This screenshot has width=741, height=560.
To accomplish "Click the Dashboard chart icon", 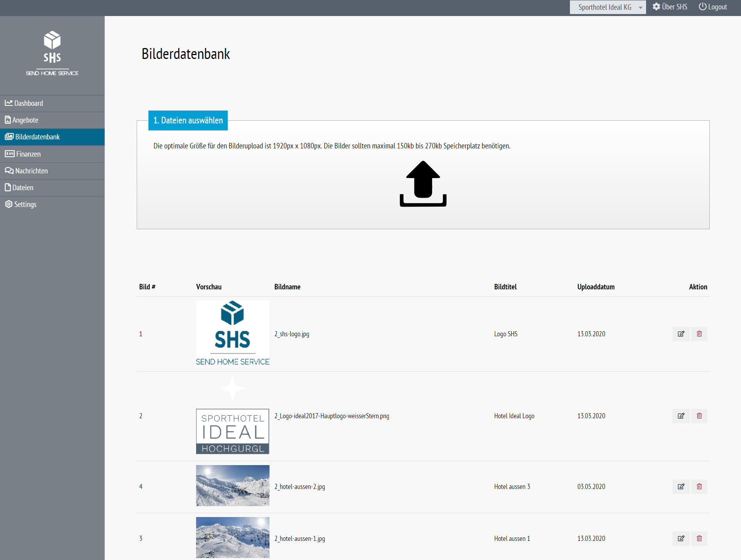I will 9,103.
